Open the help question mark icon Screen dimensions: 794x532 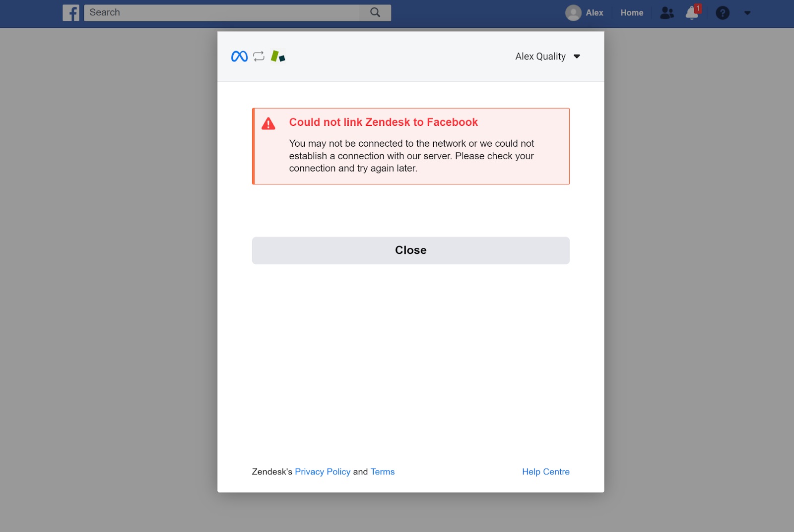tap(722, 13)
